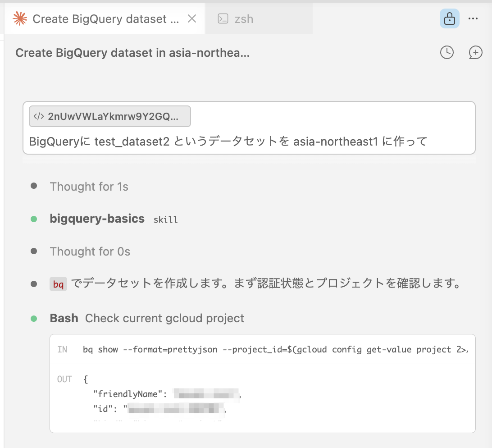This screenshot has width=492, height=448.
Task: Expand the 'Thought for 1s' entry
Action: 89,187
